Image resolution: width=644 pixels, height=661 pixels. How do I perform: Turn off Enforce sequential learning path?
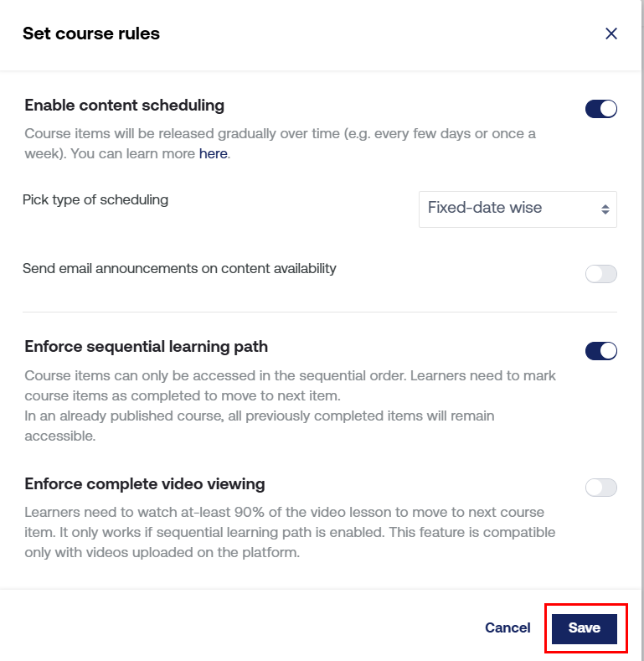coord(600,351)
